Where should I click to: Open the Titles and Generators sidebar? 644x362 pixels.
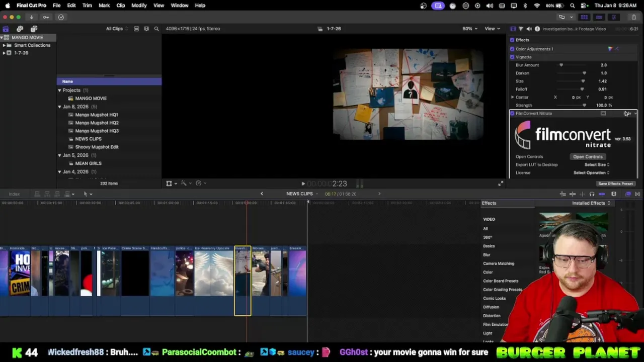[x=34, y=29]
